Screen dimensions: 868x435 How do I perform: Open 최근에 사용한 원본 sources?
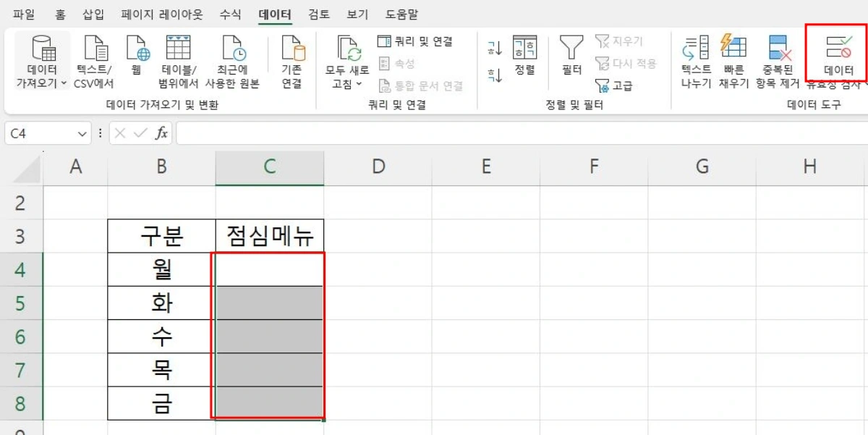(232, 54)
